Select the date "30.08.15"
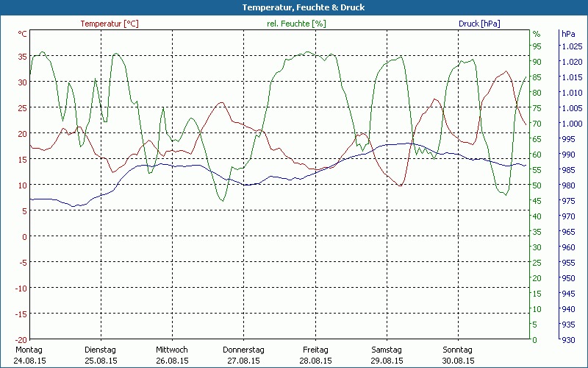This screenshot has width=588, height=368. [x=458, y=361]
